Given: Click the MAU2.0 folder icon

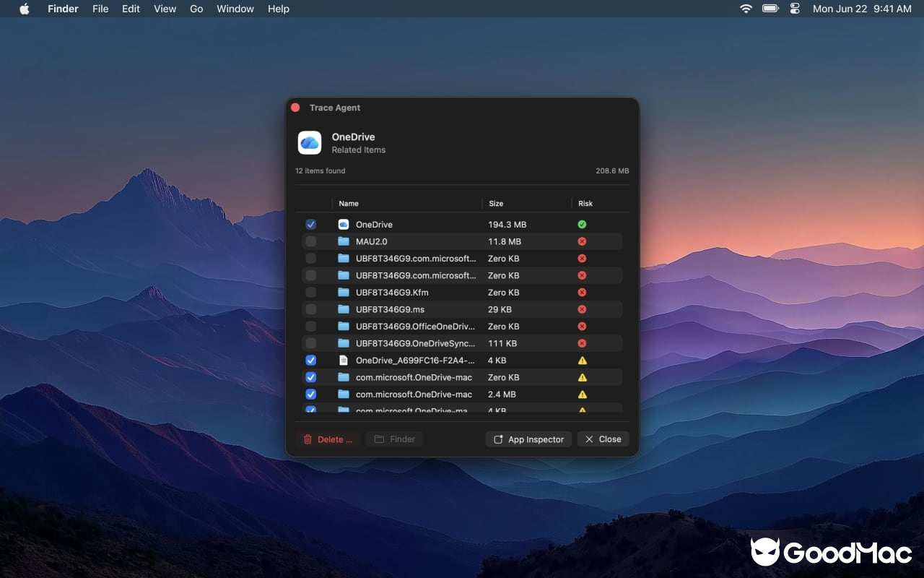Looking at the screenshot, I should pos(344,241).
